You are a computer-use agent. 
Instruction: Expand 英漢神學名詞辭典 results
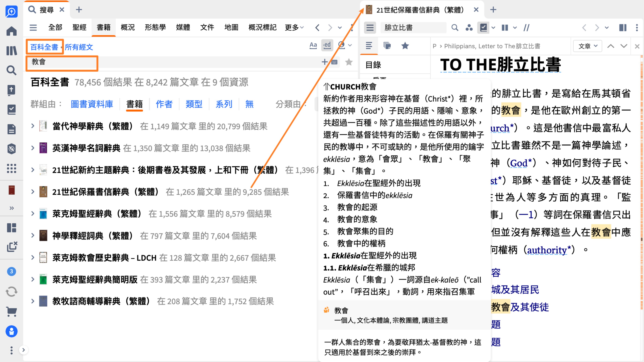point(33,148)
